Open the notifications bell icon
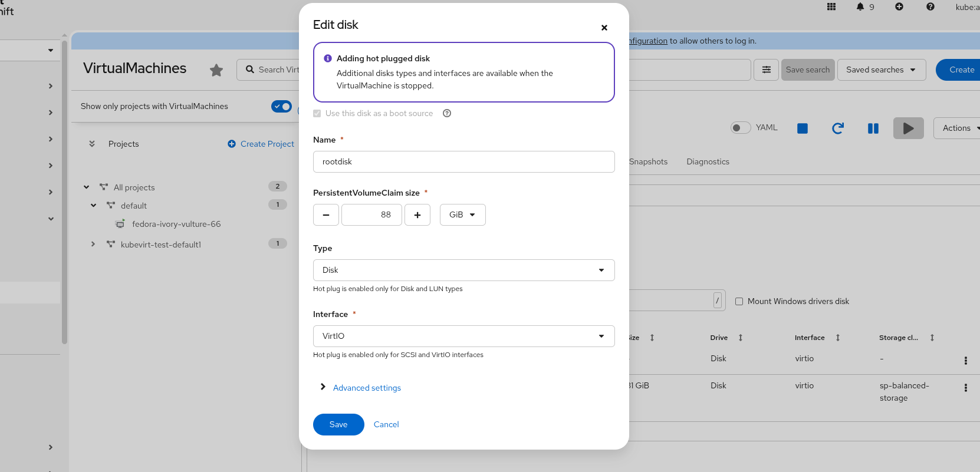Image resolution: width=980 pixels, height=472 pixels. (860, 7)
